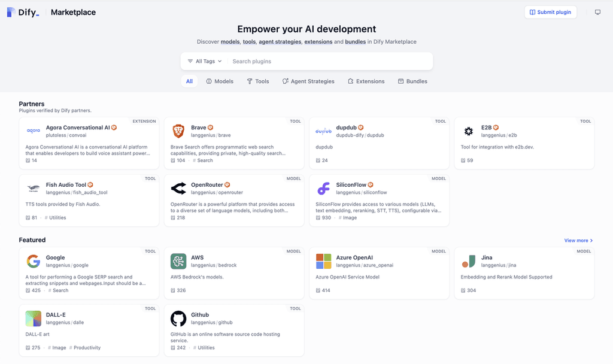Open the All Tags dropdown
The width and height of the screenshot is (613, 364).
click(204, 60)
